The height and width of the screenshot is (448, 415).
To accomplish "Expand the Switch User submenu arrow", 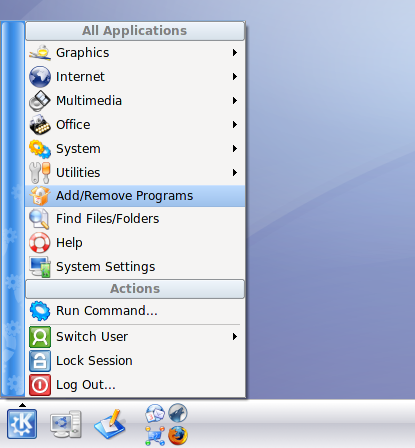I will 235,337.
